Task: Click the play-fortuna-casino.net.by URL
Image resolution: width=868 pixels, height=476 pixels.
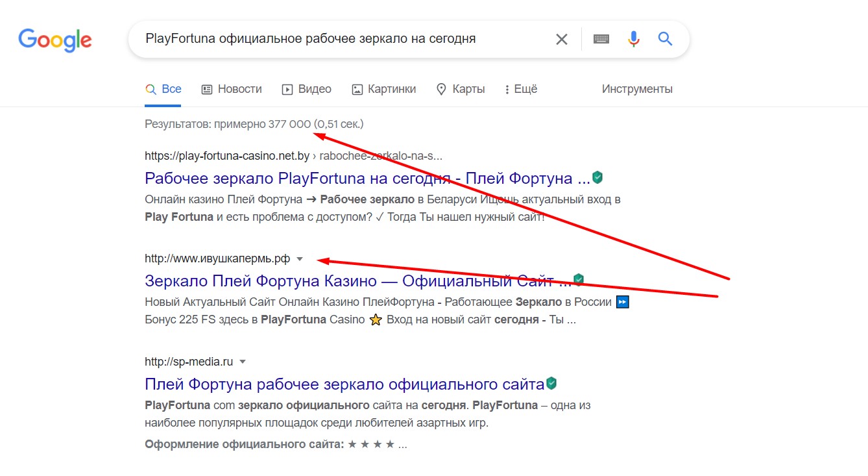Action: [226, 156]
